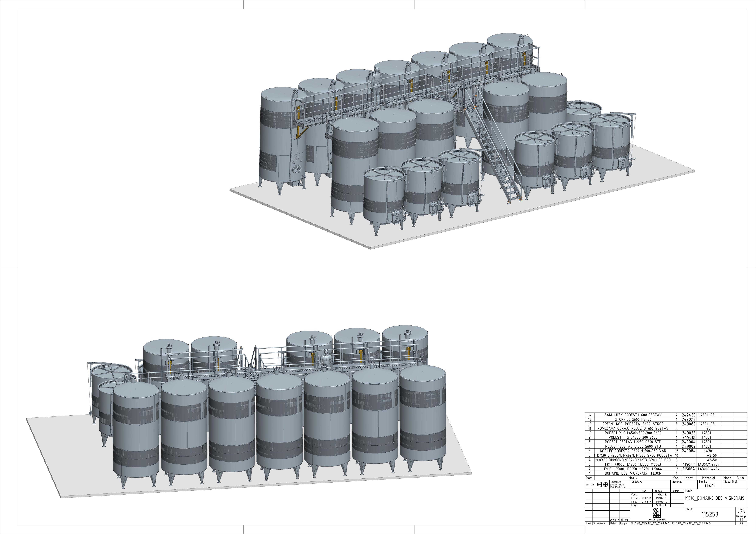This screenshot has height=534, width=756.
Task: Click the A3 paper size cell
Action: click(741, 523)
